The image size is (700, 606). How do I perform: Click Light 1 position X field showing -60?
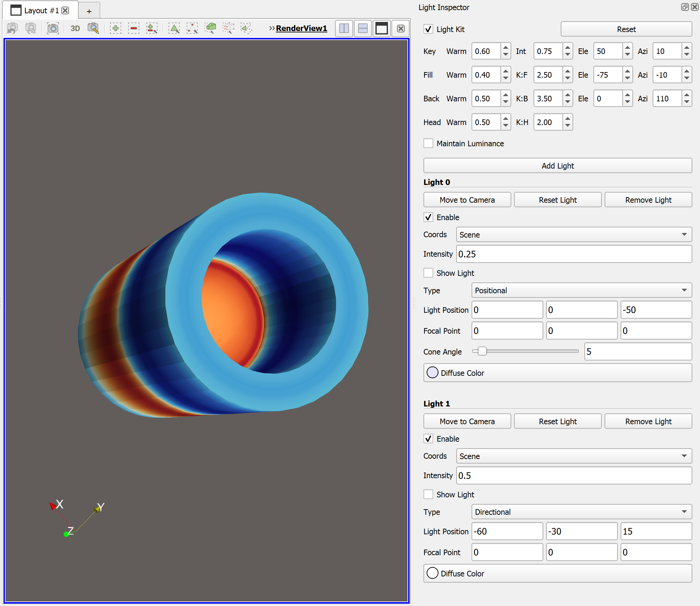click(507, 531)
